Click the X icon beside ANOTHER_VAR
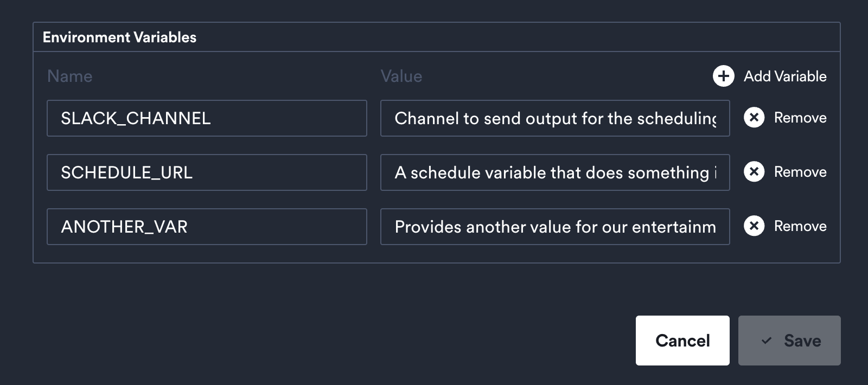 point(754,226)
